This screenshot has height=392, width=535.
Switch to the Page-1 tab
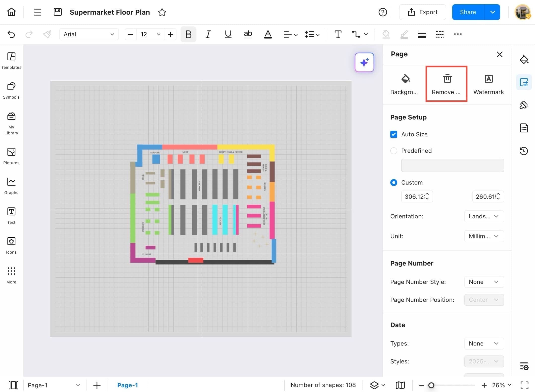pyautogui.click(x=127, y=385)
